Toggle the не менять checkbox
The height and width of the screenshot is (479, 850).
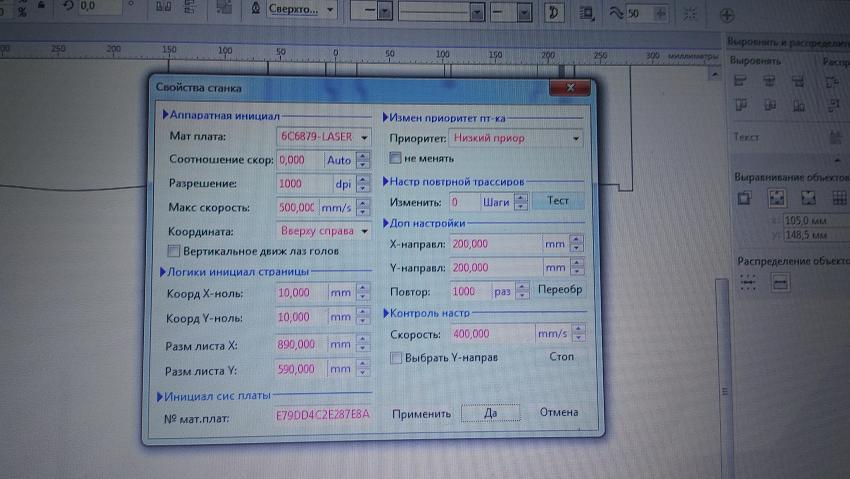(x=396, y=158)
